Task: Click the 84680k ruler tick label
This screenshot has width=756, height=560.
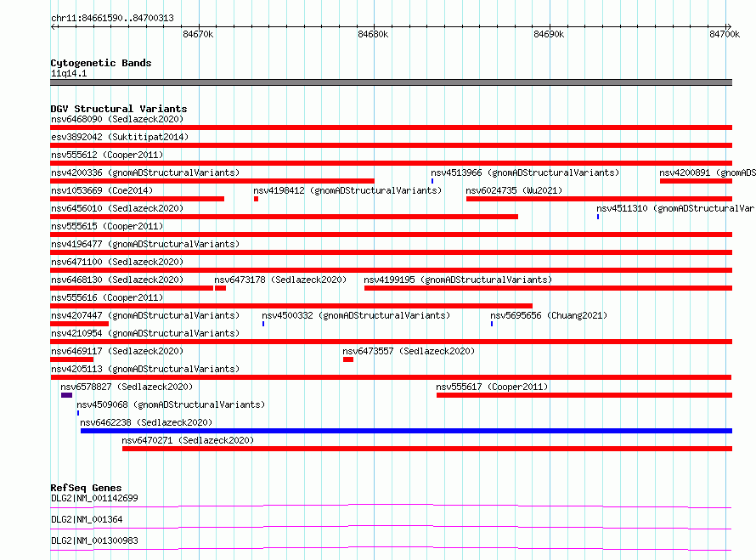Action: (373, 34)
